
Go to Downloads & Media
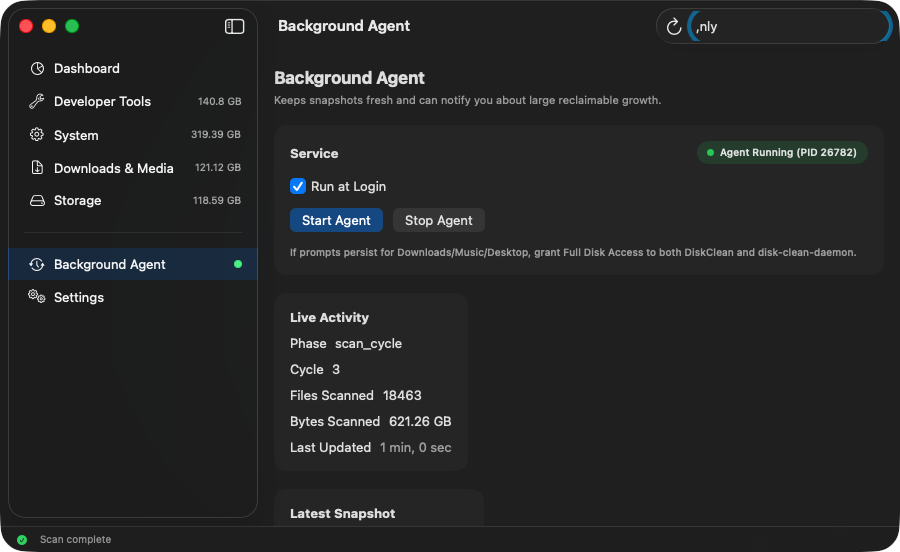[x=133, y=168]
